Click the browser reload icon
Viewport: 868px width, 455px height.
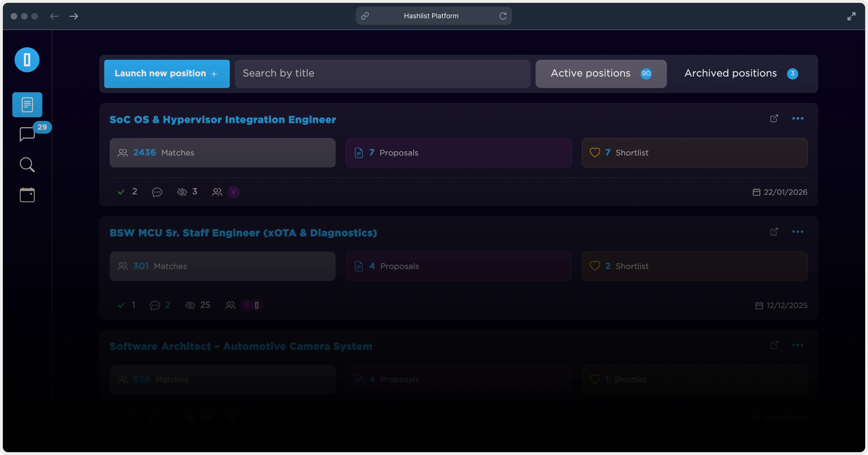(503, 16)
